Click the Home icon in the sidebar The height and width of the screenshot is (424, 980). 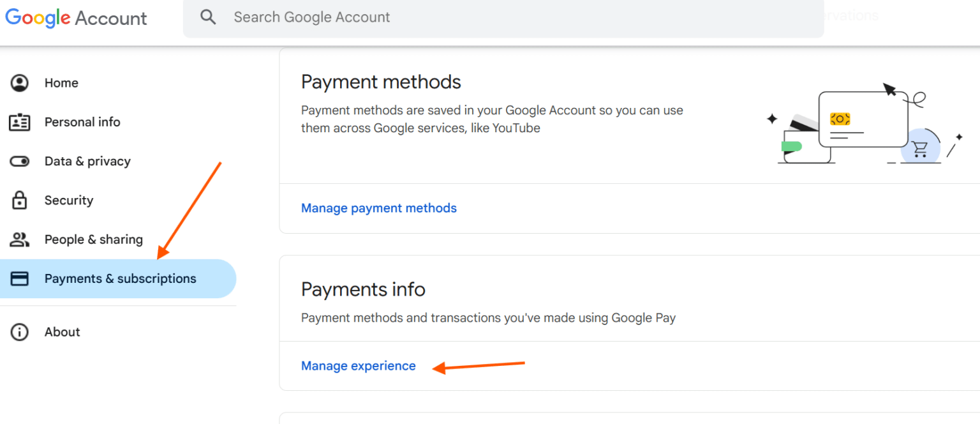tap(20, 82)
